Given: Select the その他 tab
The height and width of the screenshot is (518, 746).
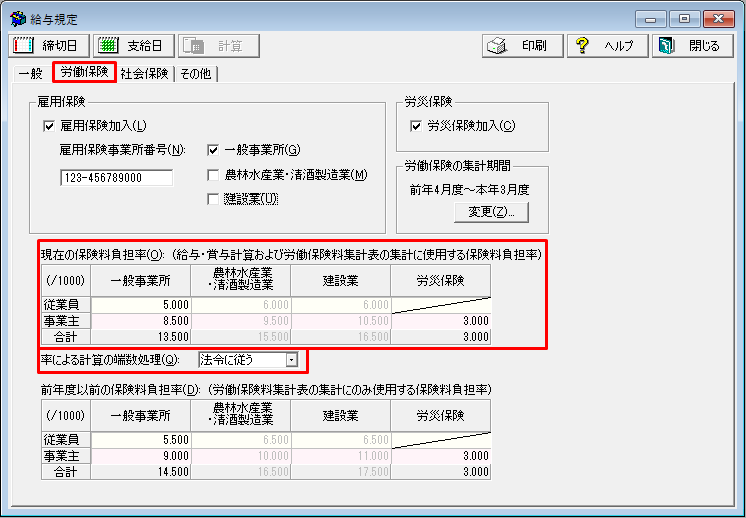Looking at the screenshot, I should [196, 74].
